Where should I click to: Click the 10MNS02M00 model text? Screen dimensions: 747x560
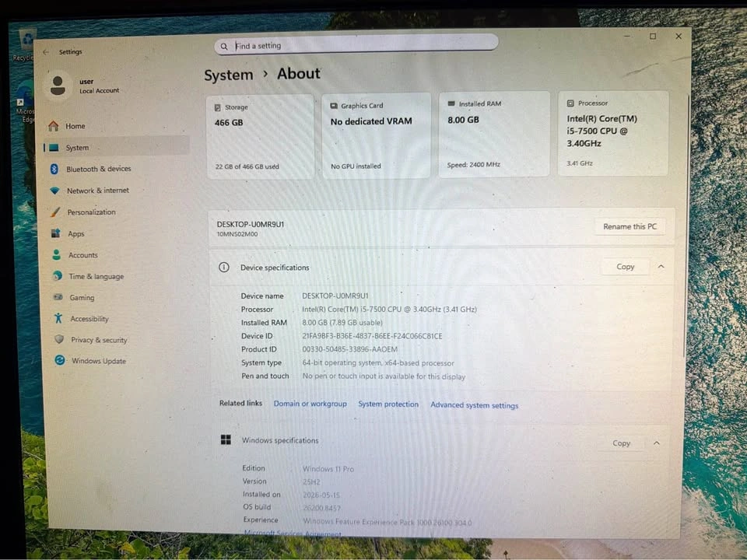tap(237, 234)
